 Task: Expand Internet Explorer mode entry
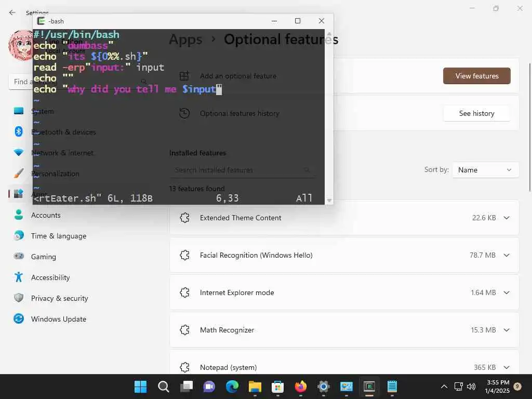pyautogui.click(x=507, y=292)
